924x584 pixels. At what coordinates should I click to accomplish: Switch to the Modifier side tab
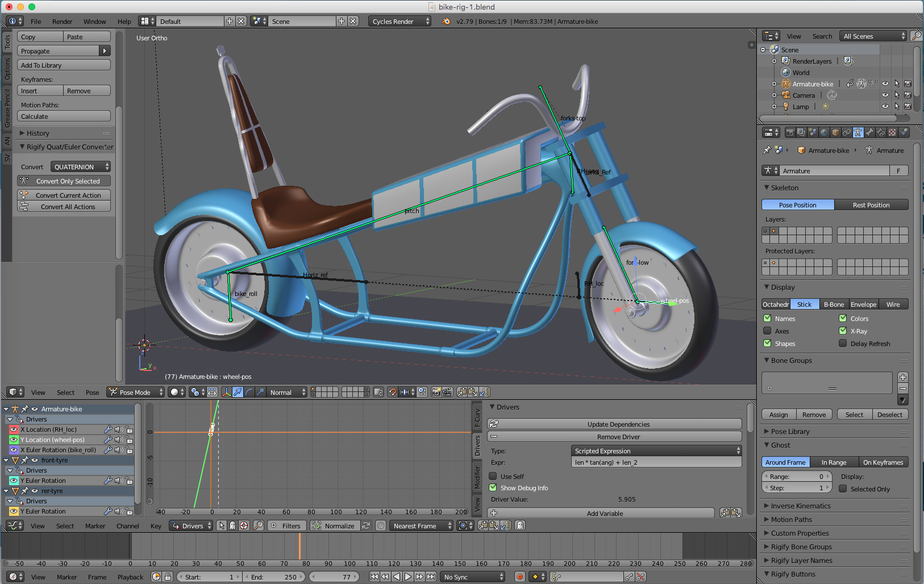coord(477,477)
